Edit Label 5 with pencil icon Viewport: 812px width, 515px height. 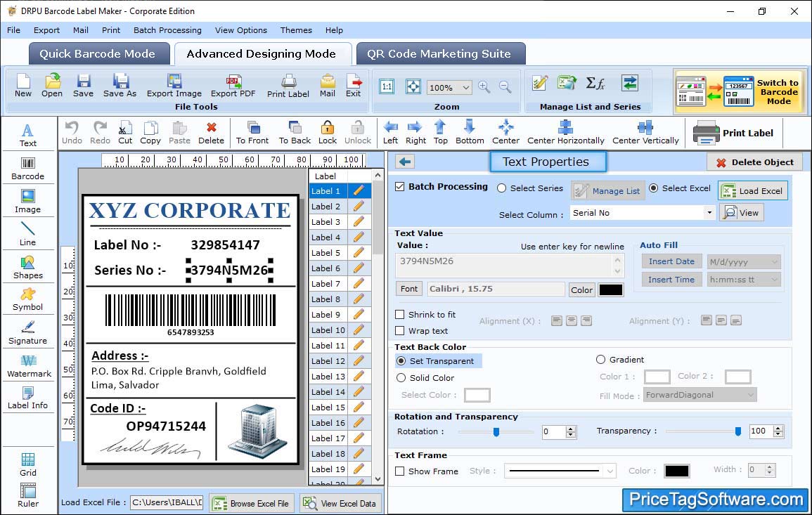359,253
